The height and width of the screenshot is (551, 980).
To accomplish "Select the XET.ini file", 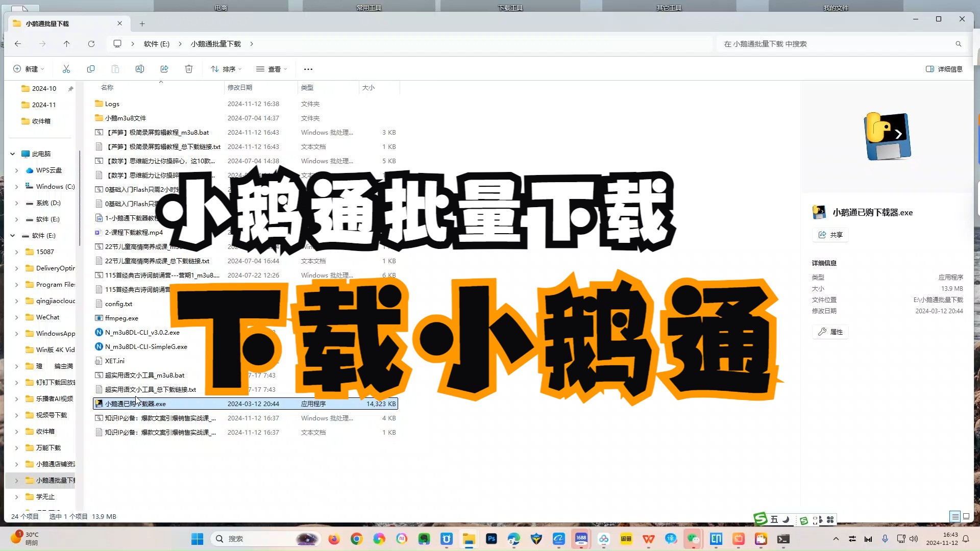I will [114, 361].
